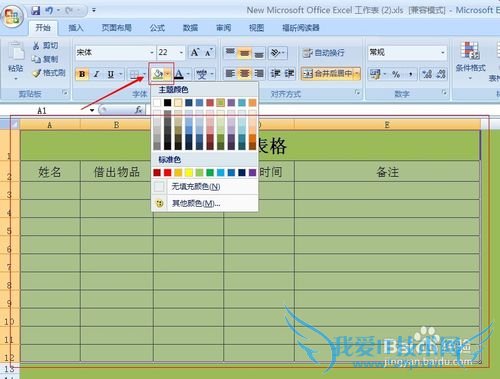Image resolution: width=500 pixels, height=379 pixels.
Task: Pick the black theme color swatch
Action: coord(167,102)
